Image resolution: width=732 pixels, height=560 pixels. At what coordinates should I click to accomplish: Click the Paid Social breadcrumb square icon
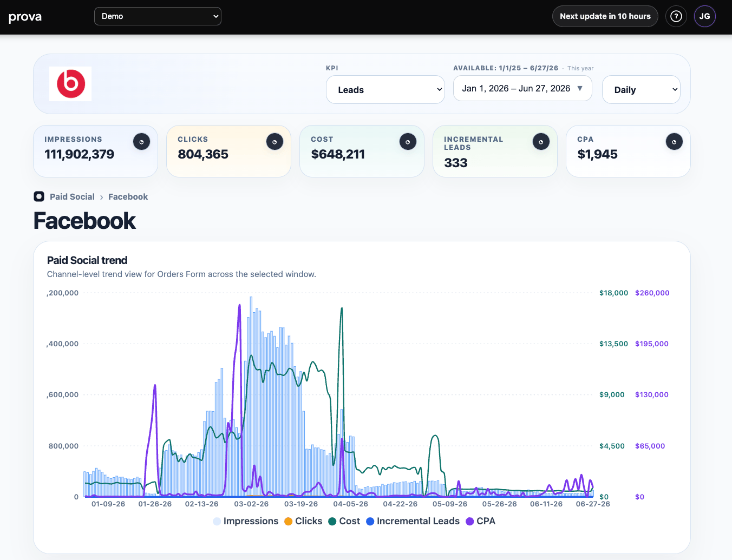click(x=39, y=196)
